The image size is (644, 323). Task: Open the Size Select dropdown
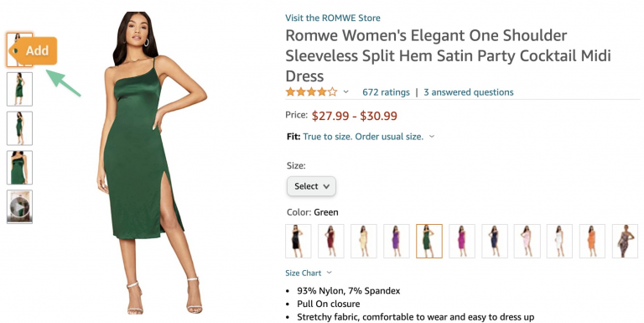pos(311,186)
